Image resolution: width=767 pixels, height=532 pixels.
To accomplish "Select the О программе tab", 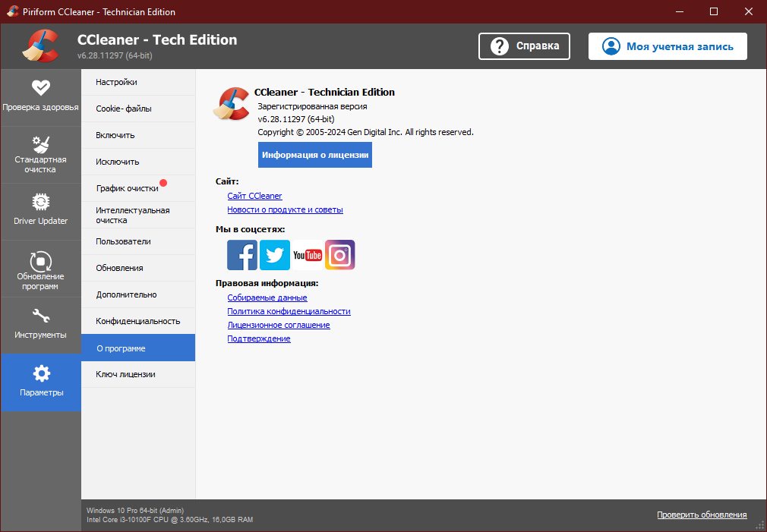I will [138, 348].
